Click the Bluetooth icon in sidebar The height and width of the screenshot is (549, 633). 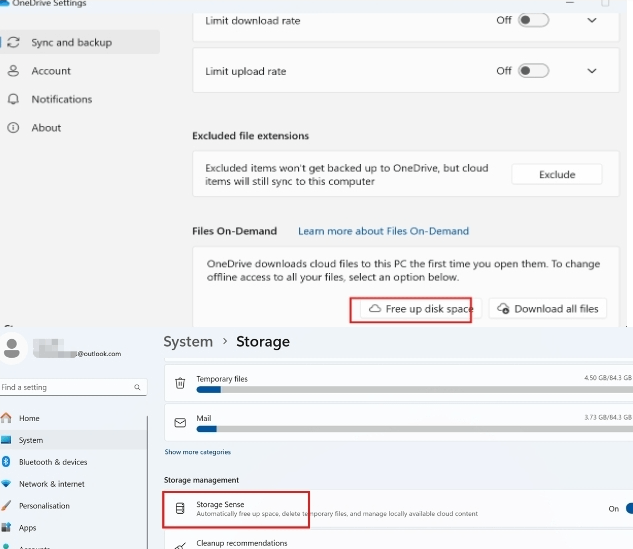(6, 462)
